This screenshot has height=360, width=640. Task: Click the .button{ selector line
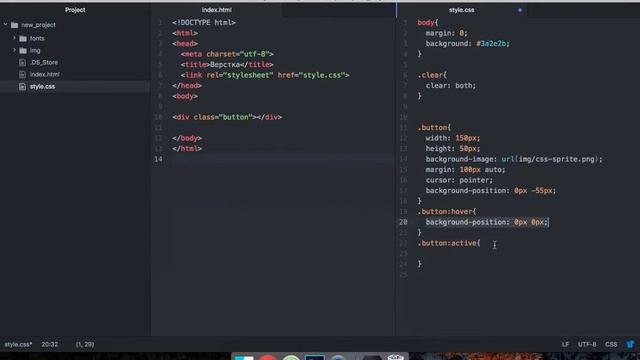pyautogui.click(x=434, y=128)
